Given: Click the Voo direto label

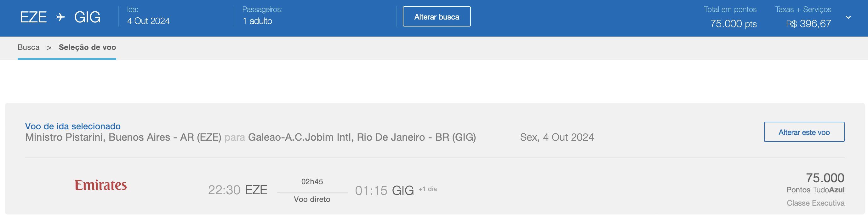Looking at the screenshot, I should tap(312, 199).
